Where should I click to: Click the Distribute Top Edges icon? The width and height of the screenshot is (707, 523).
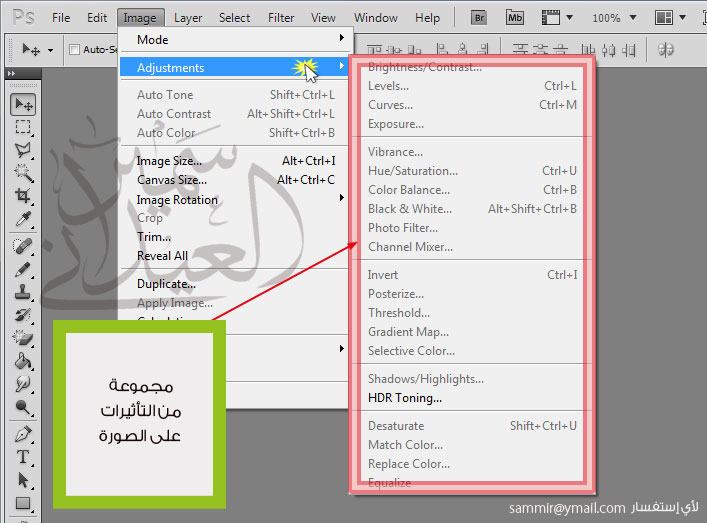520,49
